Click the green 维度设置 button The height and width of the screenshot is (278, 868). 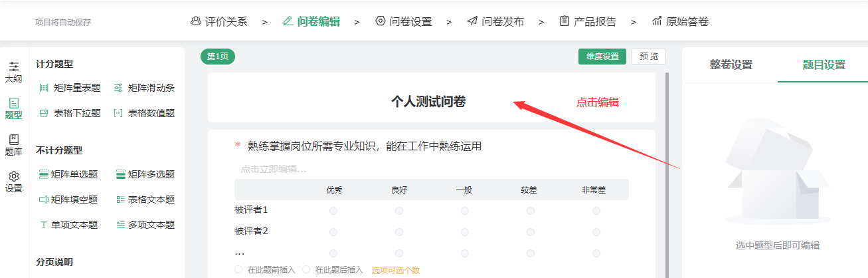tap(602, 57)
